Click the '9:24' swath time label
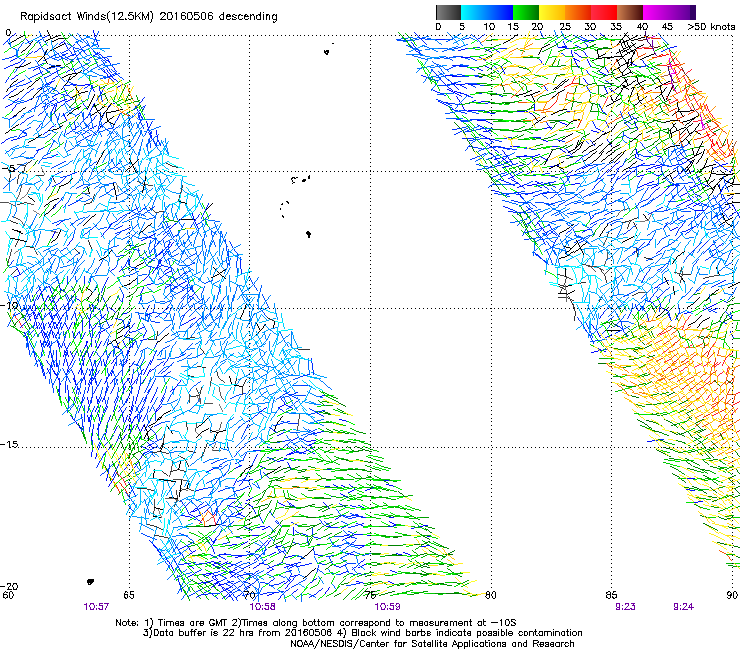Screen dimensions: 740x650 pos(683,607)
